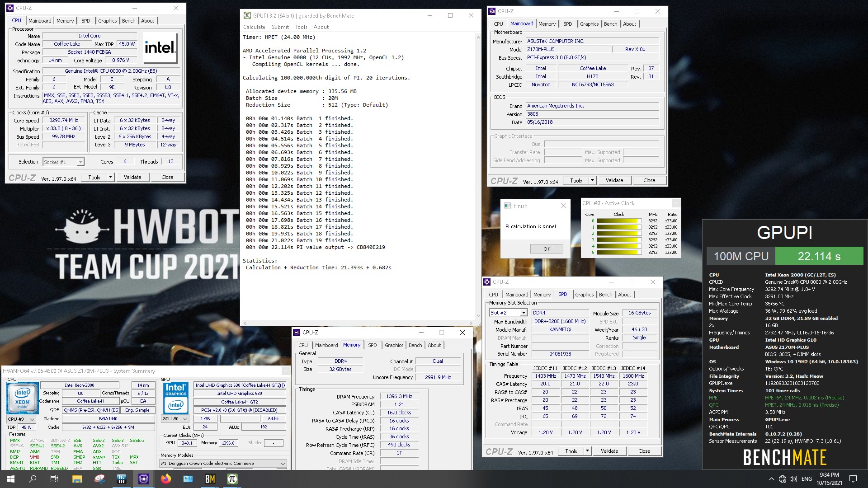The image size is (868, 488).
Task: Open the network status tray icon
Action: click(x=782, y=479)
